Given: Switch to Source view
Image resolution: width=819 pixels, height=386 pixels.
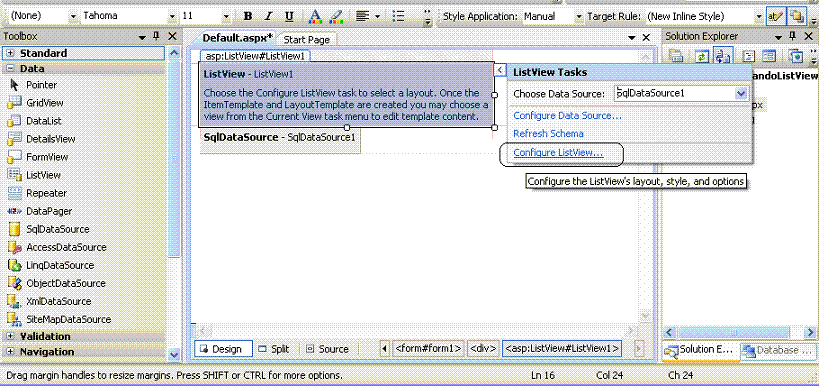Looking at the screenshot, I should (x=327, y=349).
